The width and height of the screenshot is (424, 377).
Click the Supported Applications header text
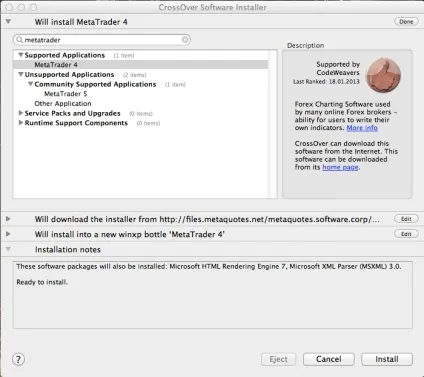point(65,55)
